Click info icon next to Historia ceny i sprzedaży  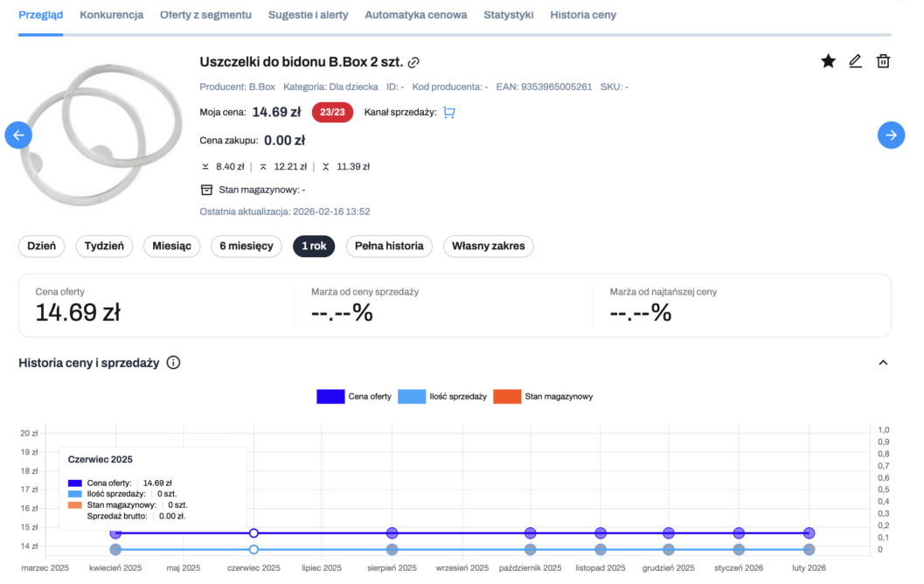pos(173,363)
